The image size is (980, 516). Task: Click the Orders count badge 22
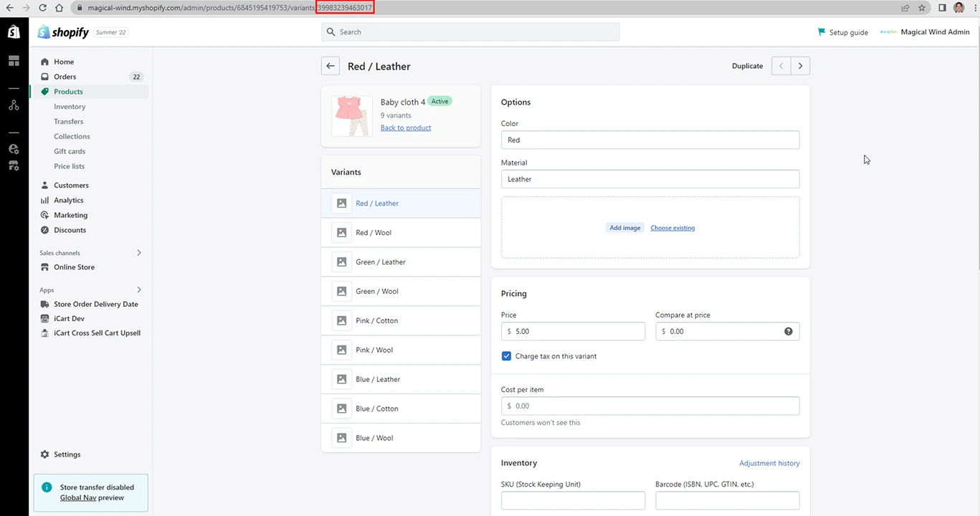point(136,77)
